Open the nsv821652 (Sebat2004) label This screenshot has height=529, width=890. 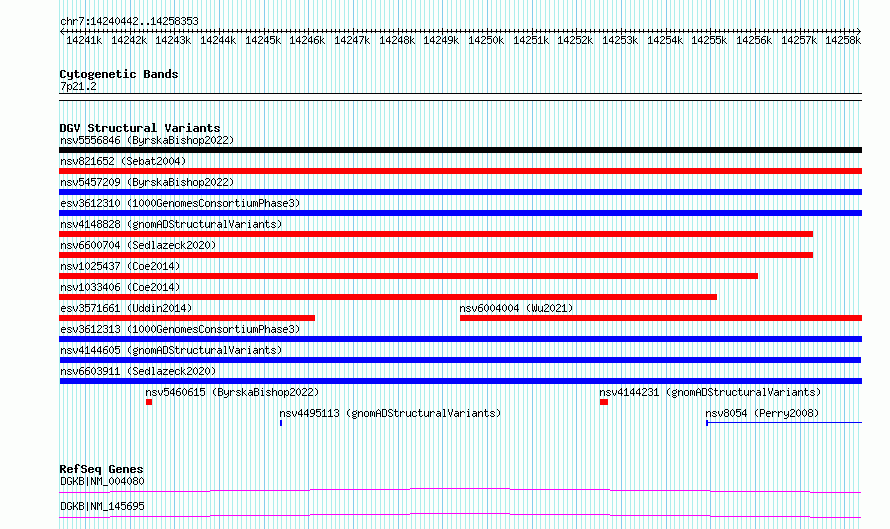click(x=123, y=161)
